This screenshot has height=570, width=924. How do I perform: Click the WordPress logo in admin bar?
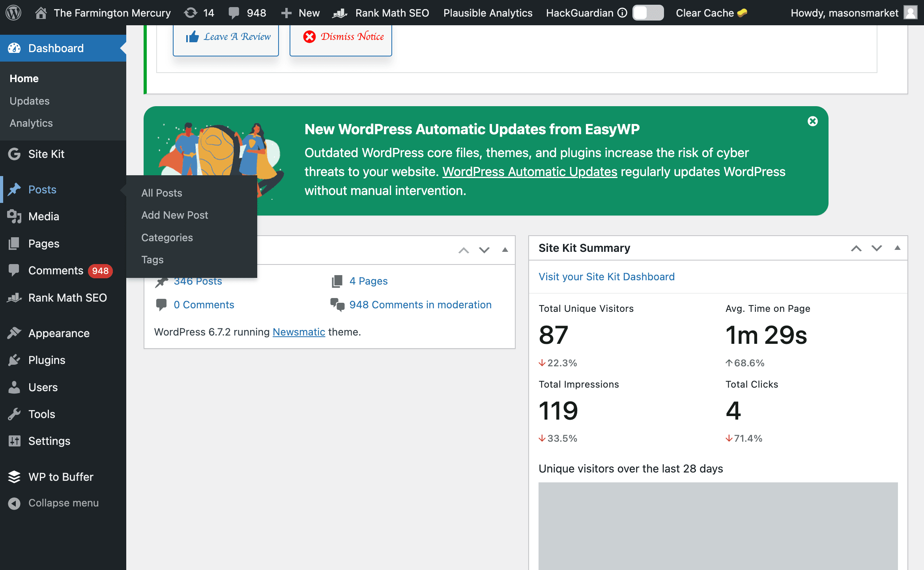coord(13,13)
